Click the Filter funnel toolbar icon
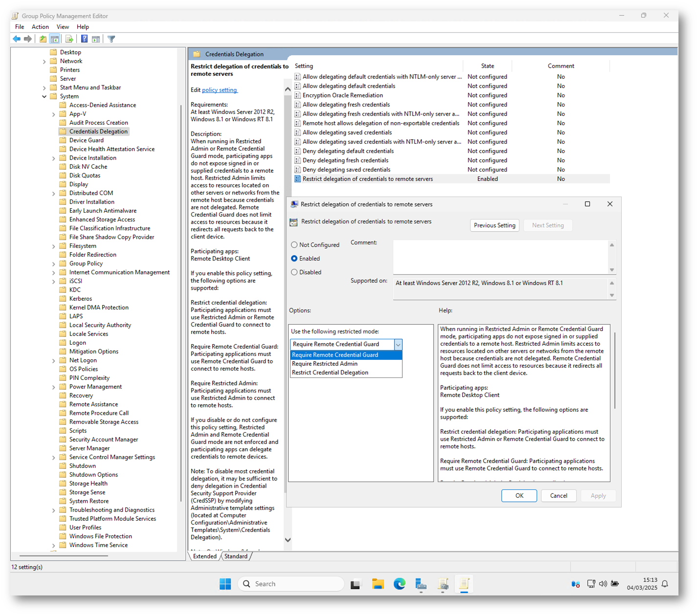 [111, 39]
